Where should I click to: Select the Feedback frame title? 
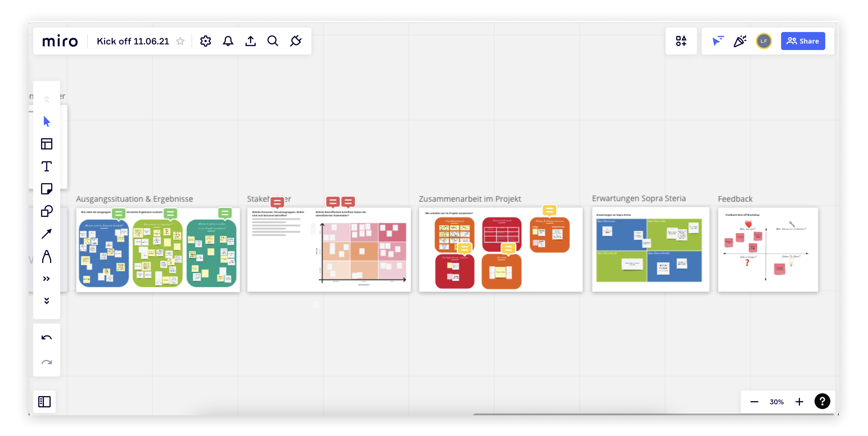pyautogui.click(x=735, y=199)
